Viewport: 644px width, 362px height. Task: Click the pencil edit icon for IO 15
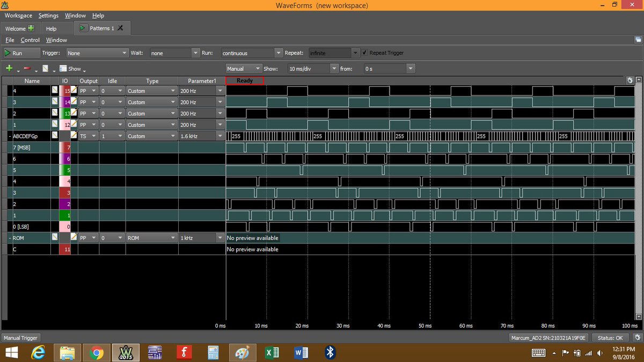pyautogui.click(x=75, y=91)
